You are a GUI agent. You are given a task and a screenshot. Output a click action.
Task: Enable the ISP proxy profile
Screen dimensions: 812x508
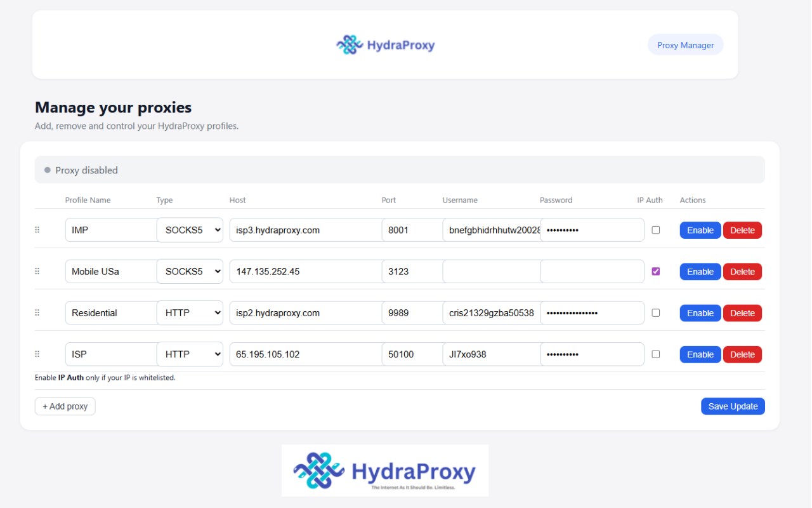coord(700,354)
